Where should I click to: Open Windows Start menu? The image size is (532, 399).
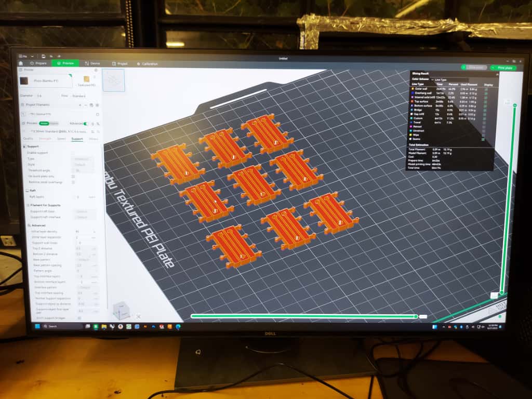point(36,326)
